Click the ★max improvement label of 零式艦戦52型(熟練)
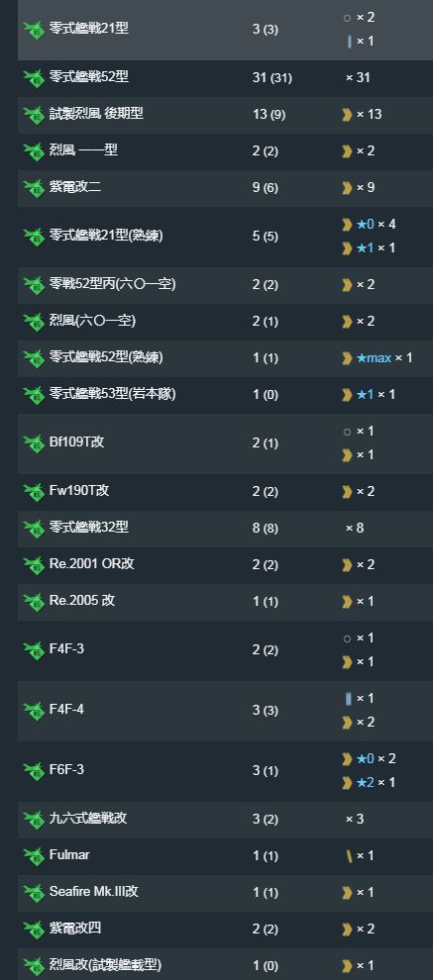The image size is (433, 980). point(374,358)
